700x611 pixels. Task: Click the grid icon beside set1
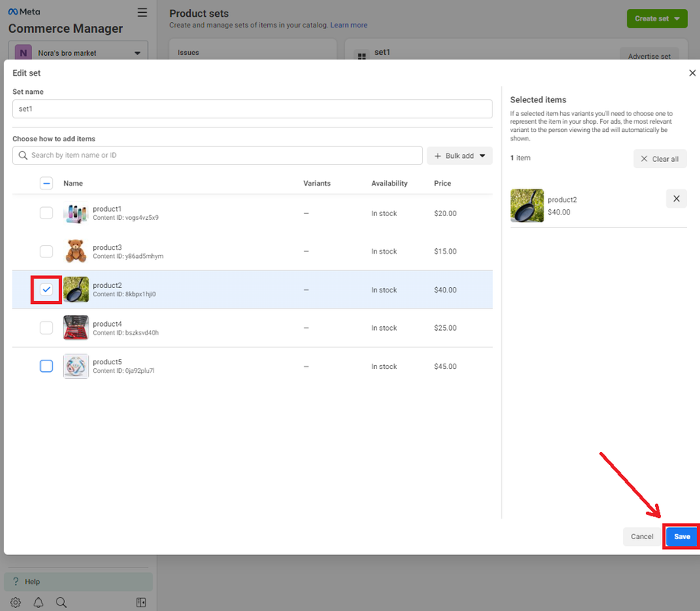tap(362, 56)
